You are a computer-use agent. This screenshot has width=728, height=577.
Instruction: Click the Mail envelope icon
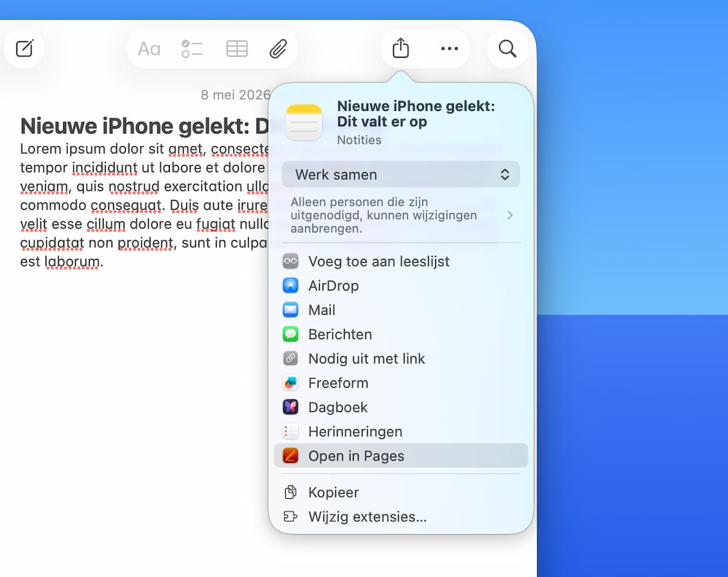click(291, 310)
